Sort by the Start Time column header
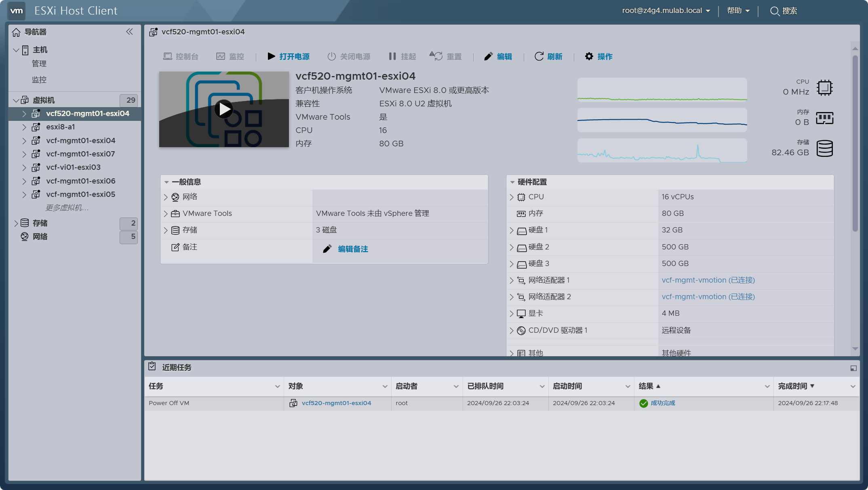868x490 pixels. [567, 386]
